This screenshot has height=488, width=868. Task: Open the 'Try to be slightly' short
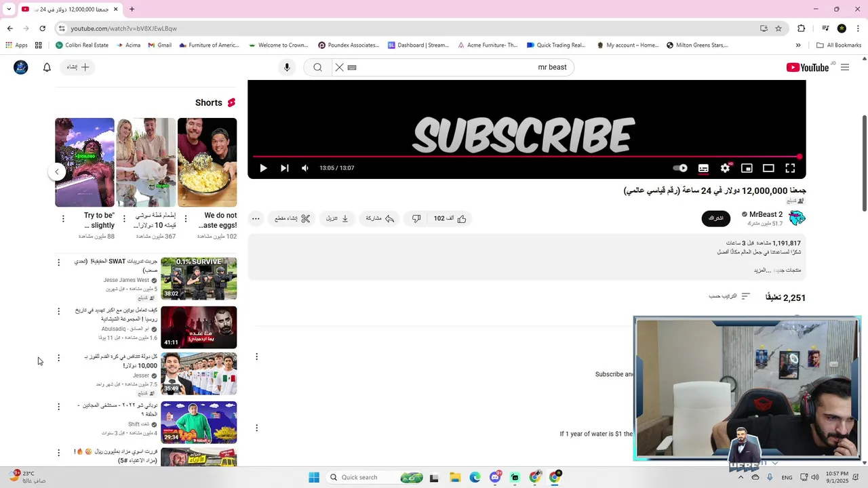point(85,163)
